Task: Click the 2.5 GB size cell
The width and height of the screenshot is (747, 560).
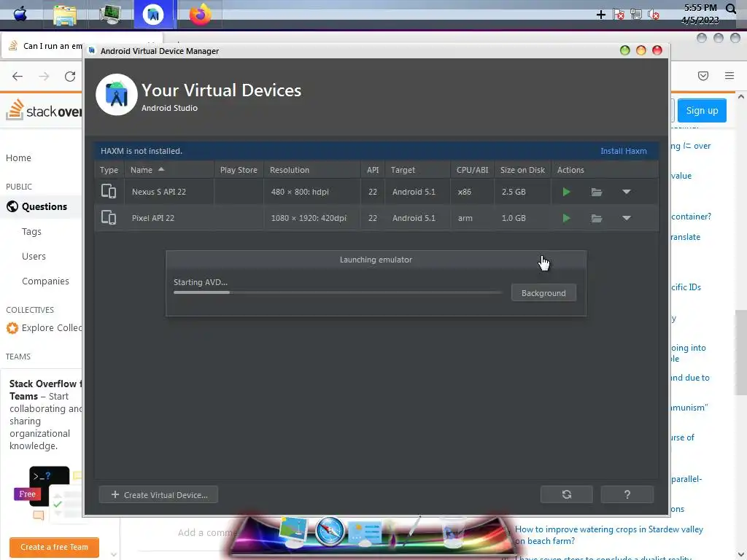Action: click(522, 192)
